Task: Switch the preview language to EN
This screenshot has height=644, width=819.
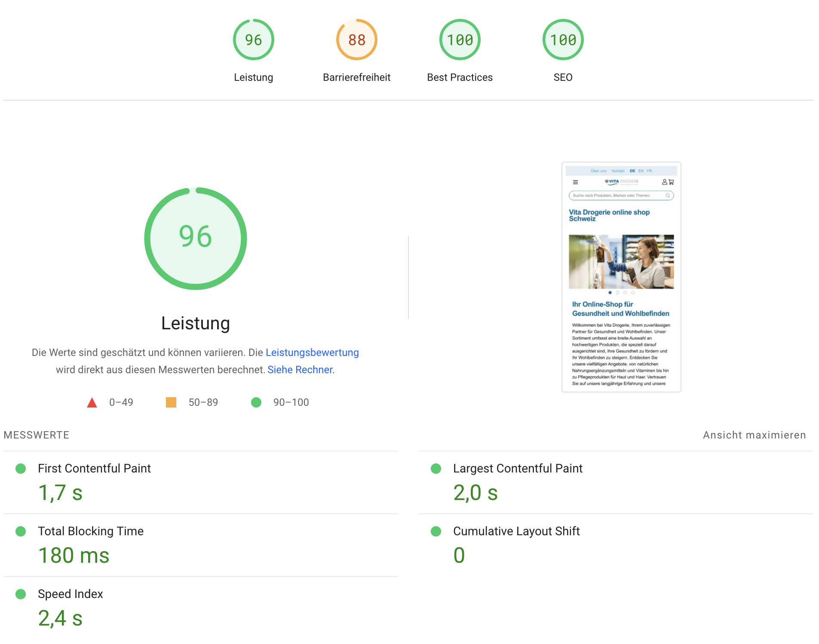Action: coord(641,171)
